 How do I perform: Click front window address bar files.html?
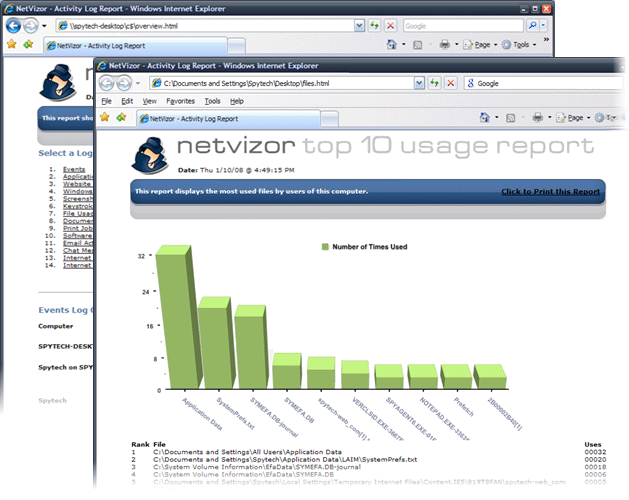tap(282, 83)
